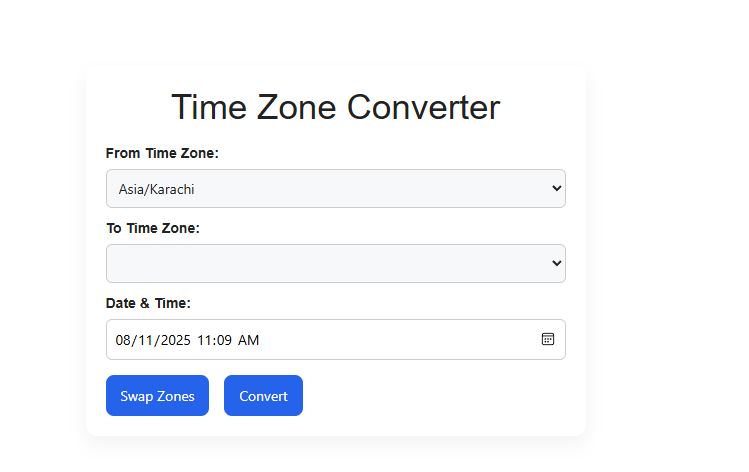Open the empty To Time Zone dropdown
The image size is (749, 472).
(x=336, y=264)
